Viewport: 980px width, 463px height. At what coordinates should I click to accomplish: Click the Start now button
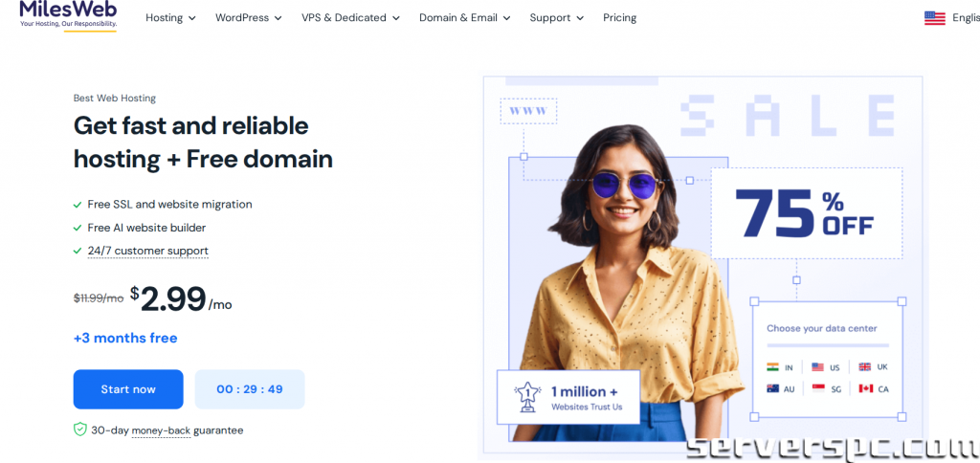click(128, 389)
